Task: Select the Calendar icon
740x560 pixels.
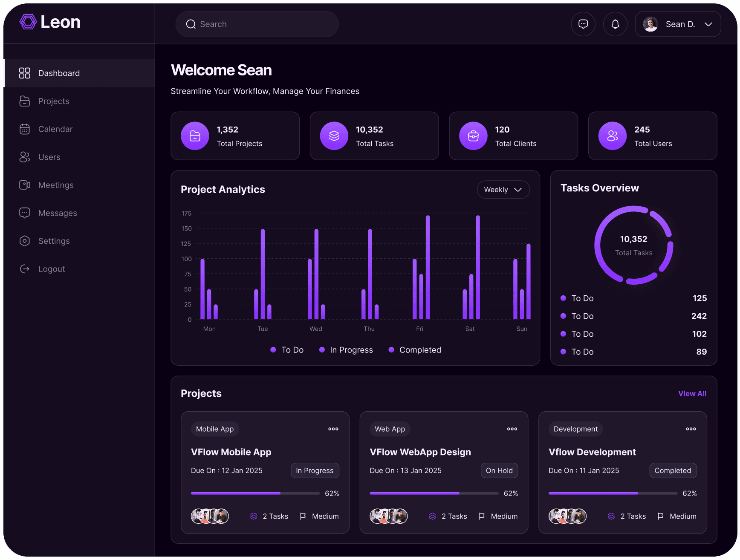Action: coord(25,129)
